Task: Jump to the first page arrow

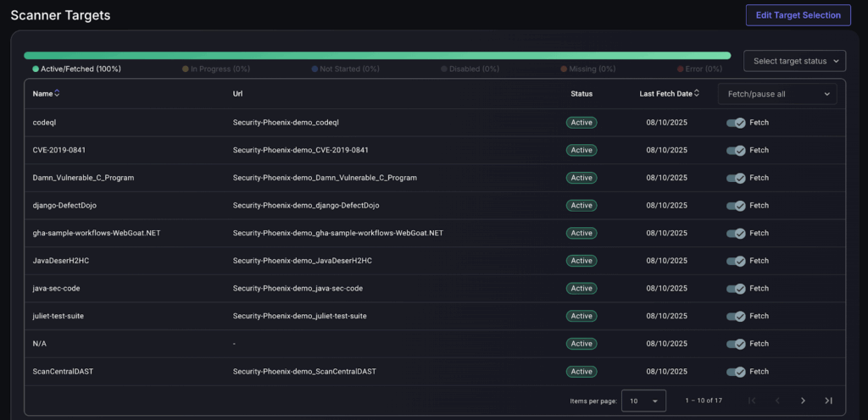Action: [x=752, y=401]
